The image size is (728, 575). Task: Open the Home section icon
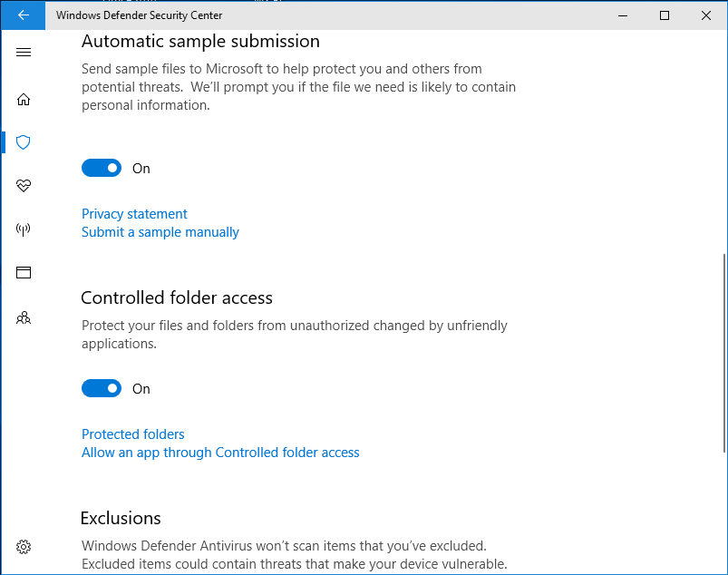click(x=24, y=100)
